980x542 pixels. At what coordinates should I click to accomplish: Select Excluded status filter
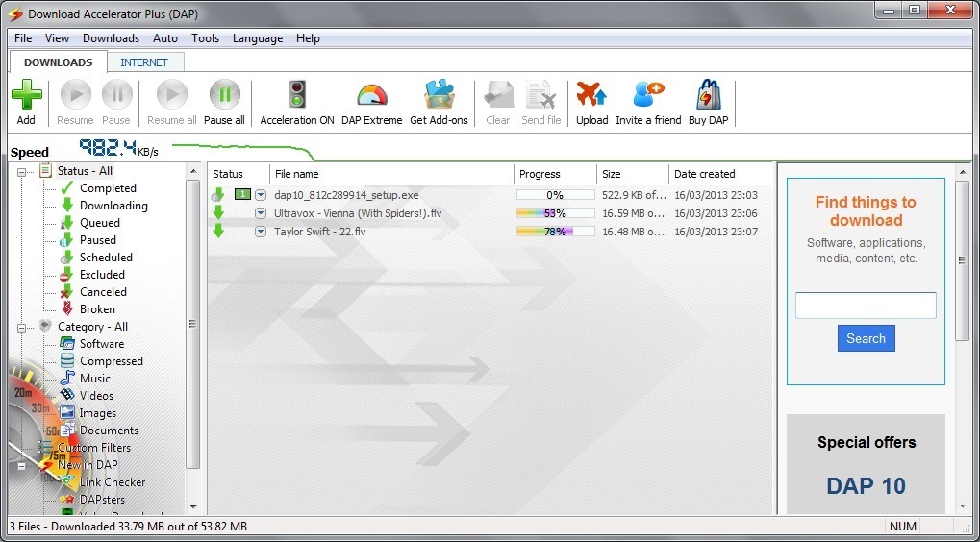tap(102, 275)
